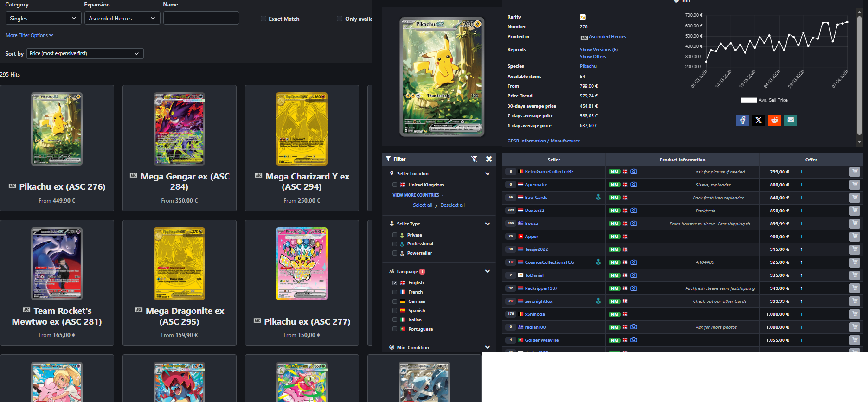Image resolution: width=868 pixels, height=403 pixels.
Task: Open the Mega Gengar ex card thumbnail
Action: (179, 129)
